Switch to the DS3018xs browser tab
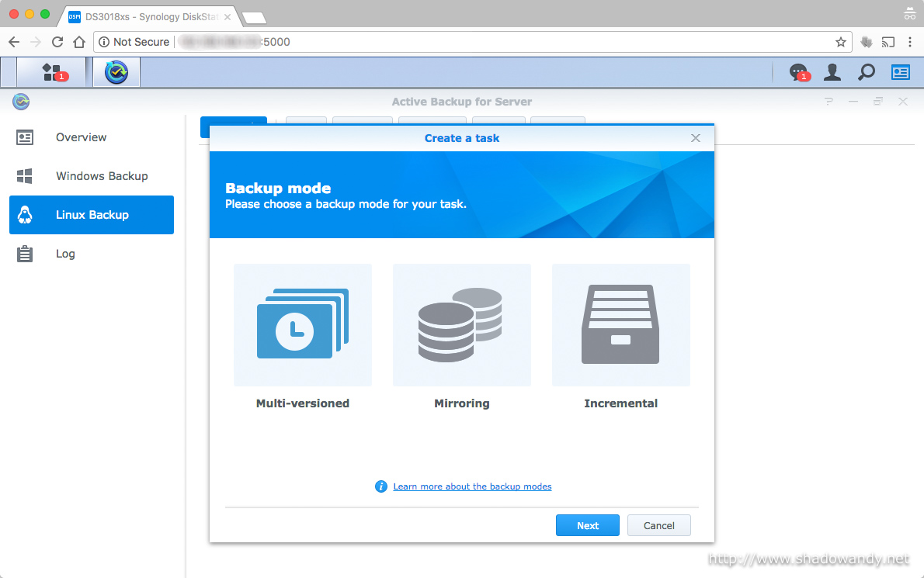This screenshot has height=578, width=924. pyautogui.click(x=150, y=16)
